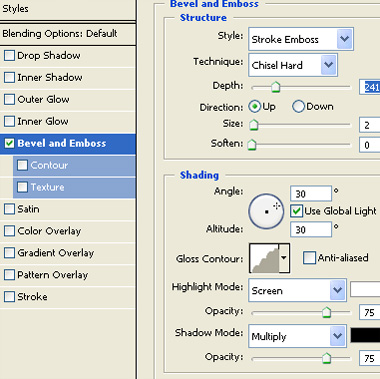Select the Down direction radio button
Screen dimensions: 380x379
298,107
